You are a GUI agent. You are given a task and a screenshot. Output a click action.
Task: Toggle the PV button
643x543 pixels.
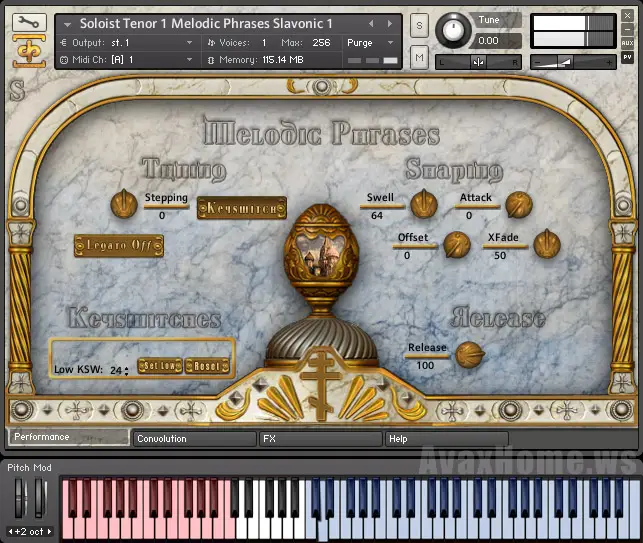(x=627, y=57)
